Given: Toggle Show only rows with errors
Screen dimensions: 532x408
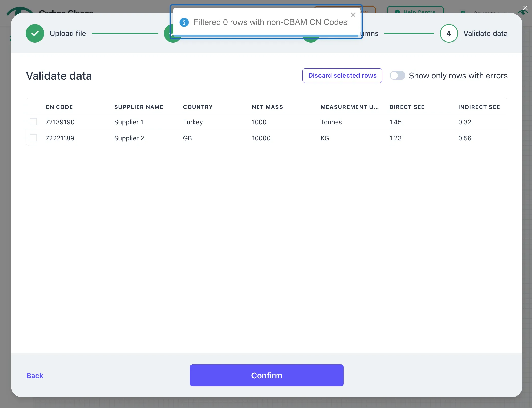Looking at the screenshot, I should tap(397, 75).
